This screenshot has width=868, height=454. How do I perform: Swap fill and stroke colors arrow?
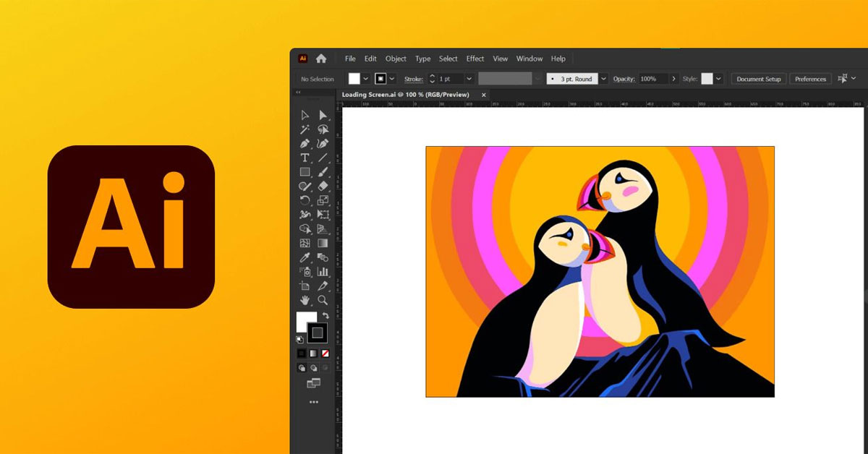325,316
